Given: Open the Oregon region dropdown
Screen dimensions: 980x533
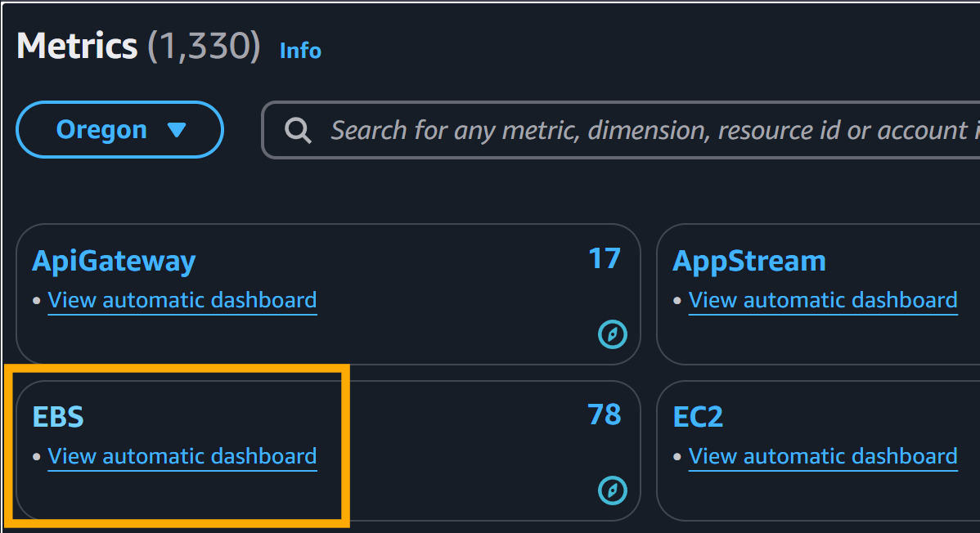Looking at the screenshot, I should click(119, 129).
